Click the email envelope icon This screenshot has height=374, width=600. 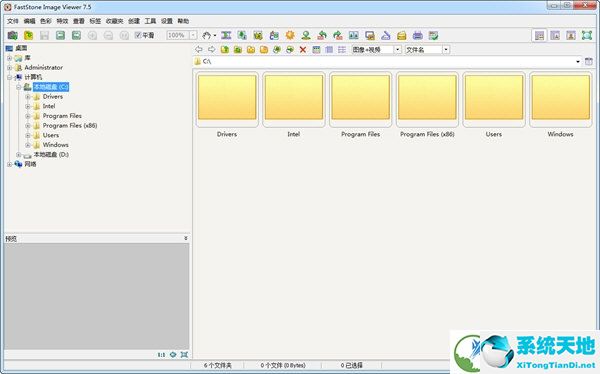click(x=401, y=36)
